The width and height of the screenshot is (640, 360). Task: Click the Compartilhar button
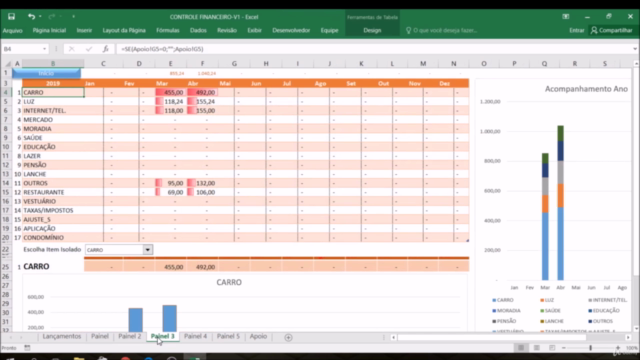[x=611, y=30]
